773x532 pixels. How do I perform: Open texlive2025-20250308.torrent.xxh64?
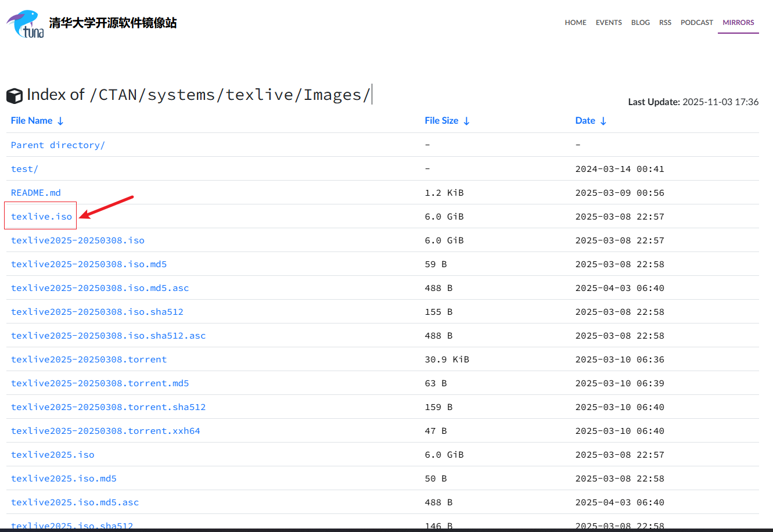point(106,431)
